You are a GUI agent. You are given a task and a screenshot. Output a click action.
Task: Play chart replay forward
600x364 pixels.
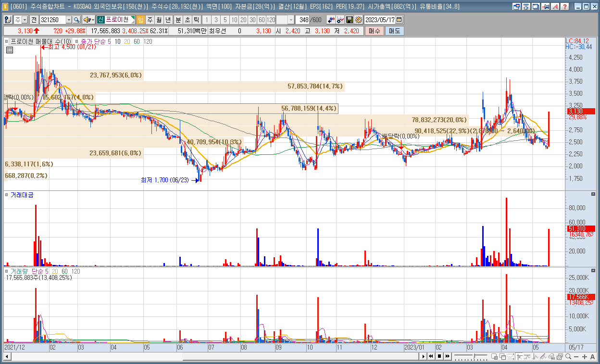(423, 356)
